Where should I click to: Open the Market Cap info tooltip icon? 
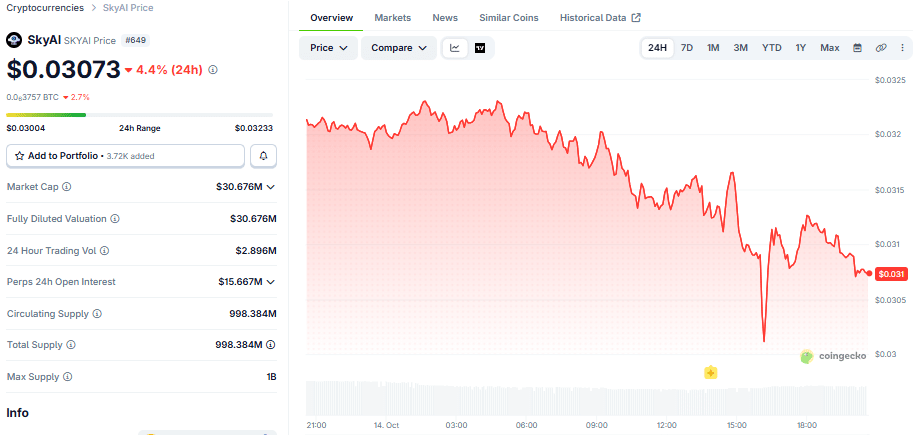coord(67,186)
